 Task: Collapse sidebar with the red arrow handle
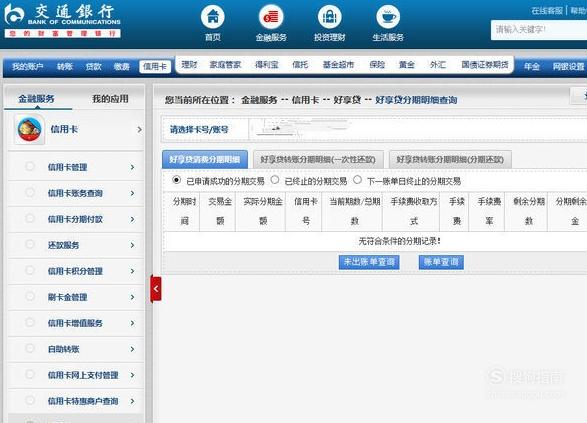tap(156, 289)
